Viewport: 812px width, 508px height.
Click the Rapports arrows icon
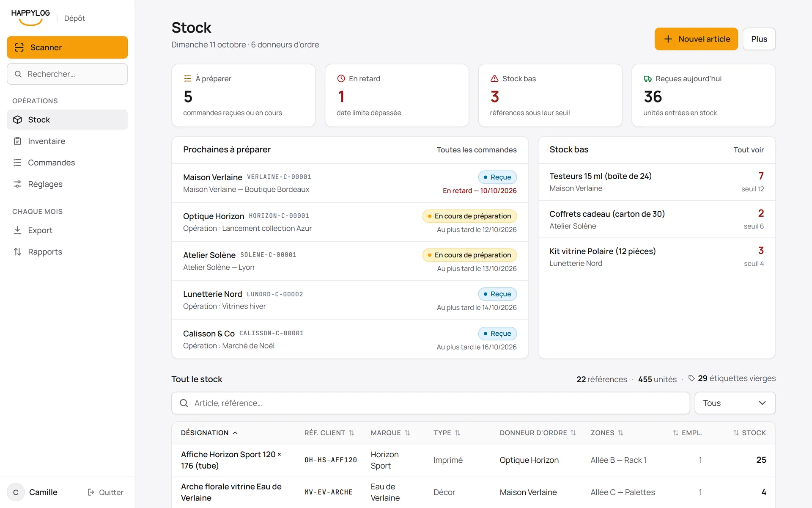[17, 252]
